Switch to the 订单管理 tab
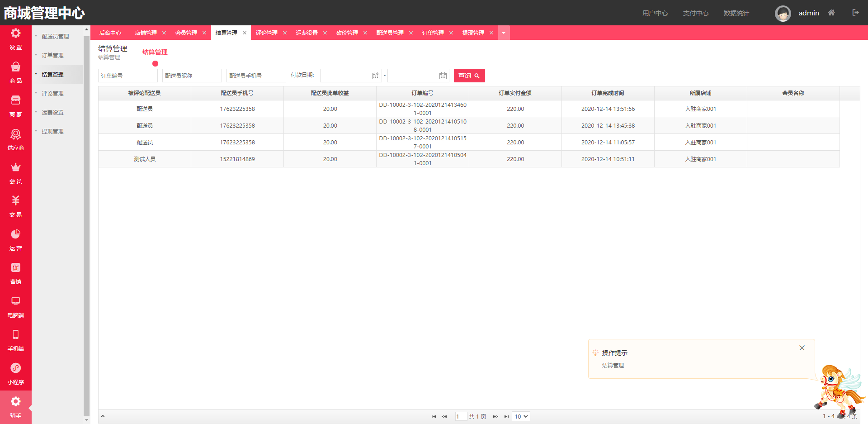The height and width of the screenshot is (424, 868). pos(433,33)
